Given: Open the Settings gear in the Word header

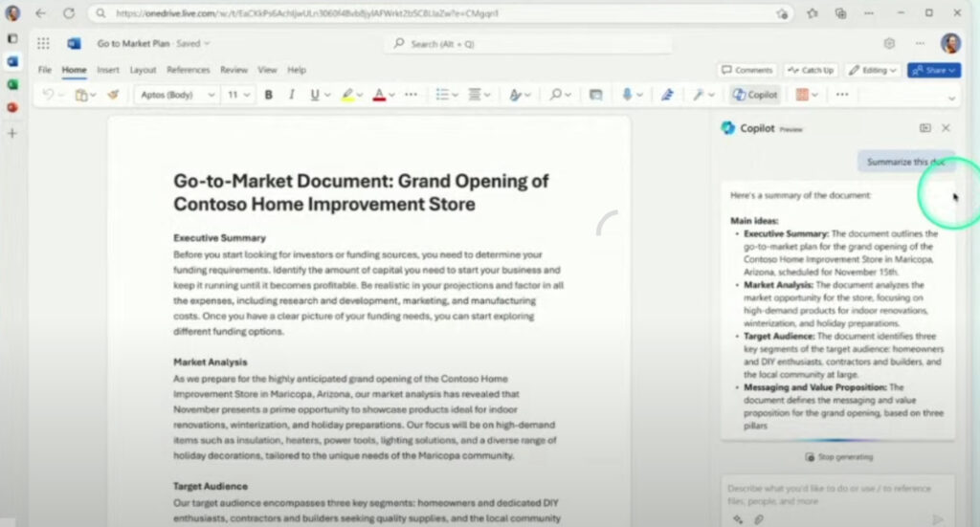Looking at the screenshot, I should click(x=889, y=43).
